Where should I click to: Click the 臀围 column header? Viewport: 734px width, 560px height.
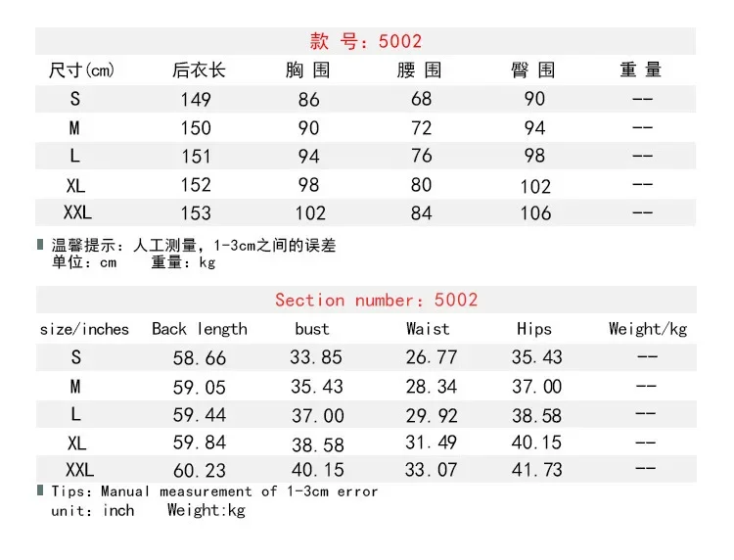tap(532, 70)
